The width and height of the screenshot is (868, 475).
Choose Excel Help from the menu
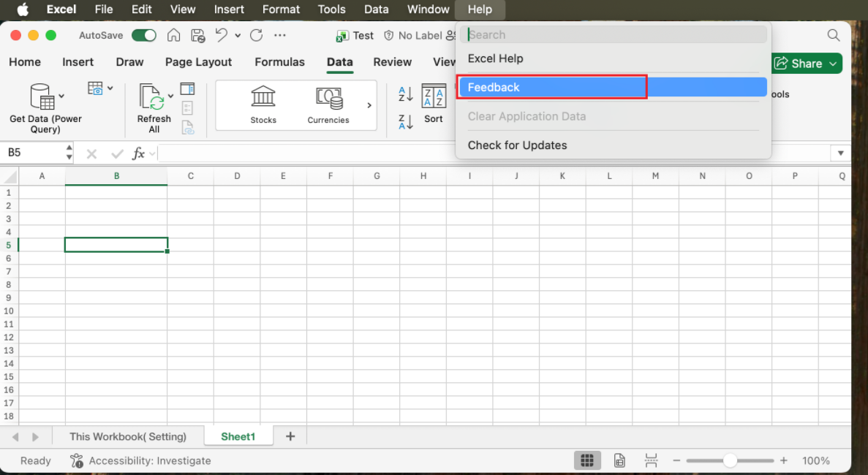pyautogui.click(x=496, y=58)
